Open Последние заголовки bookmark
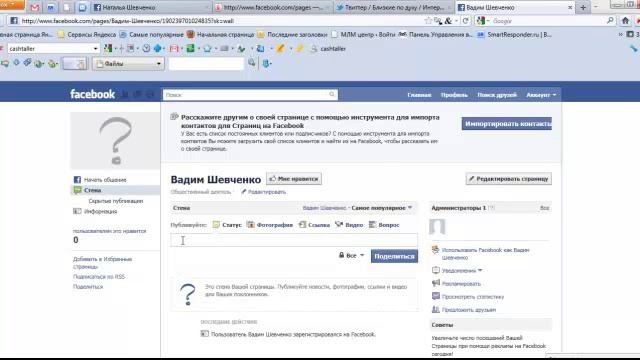Image resolution: width=640 pixels, height=360 pixels. point(293,35)
